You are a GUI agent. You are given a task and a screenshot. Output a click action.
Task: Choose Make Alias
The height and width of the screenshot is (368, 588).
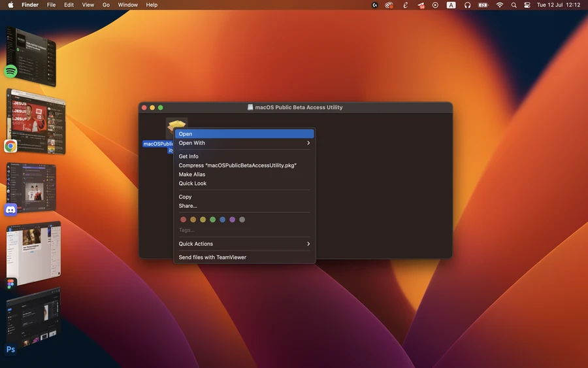[x=244, y=175]
